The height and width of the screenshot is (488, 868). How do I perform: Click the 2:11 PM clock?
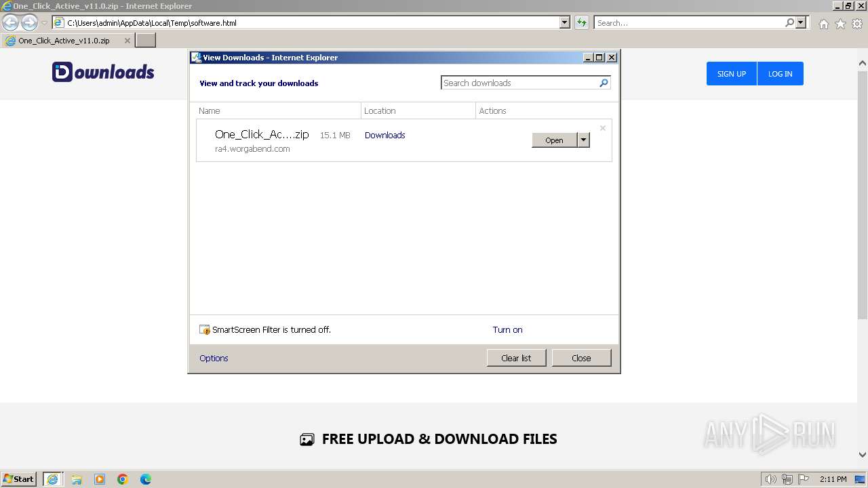[x=833, y=479]
